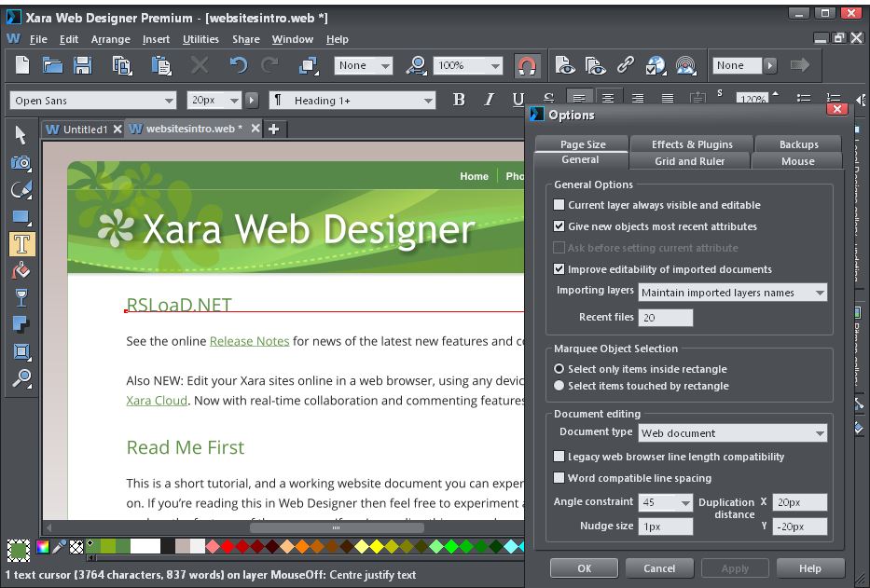Select the Rectangle tool
Screen dimensions: 870x588
click(x=21, y=217)
